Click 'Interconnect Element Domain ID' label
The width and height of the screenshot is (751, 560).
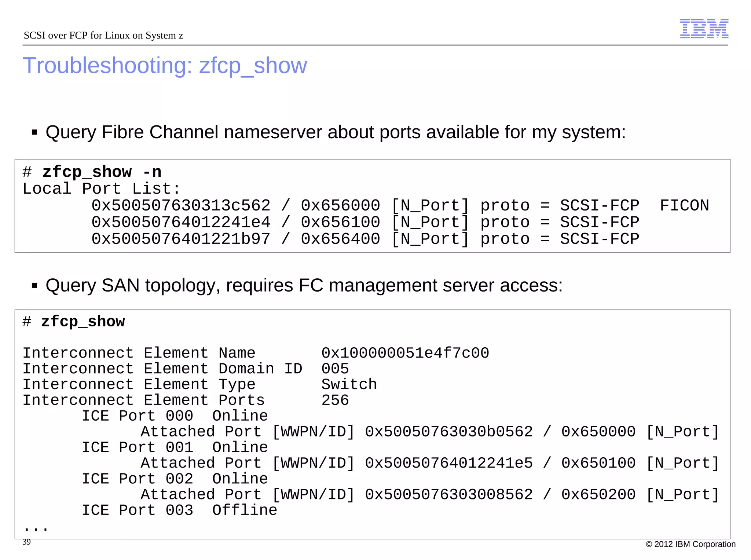click(162, 369)
